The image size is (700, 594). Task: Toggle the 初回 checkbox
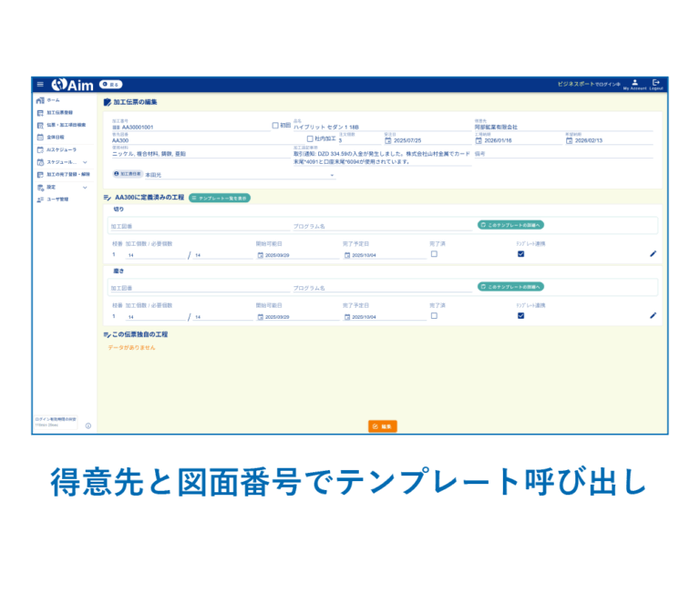tap(275, 126)
